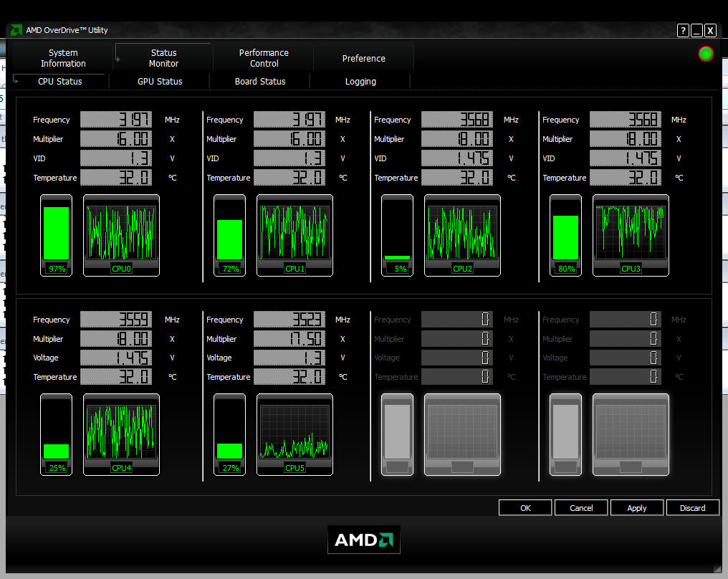Click the Cancel button
The image size is (728, 579).
(x=581, y=508)
